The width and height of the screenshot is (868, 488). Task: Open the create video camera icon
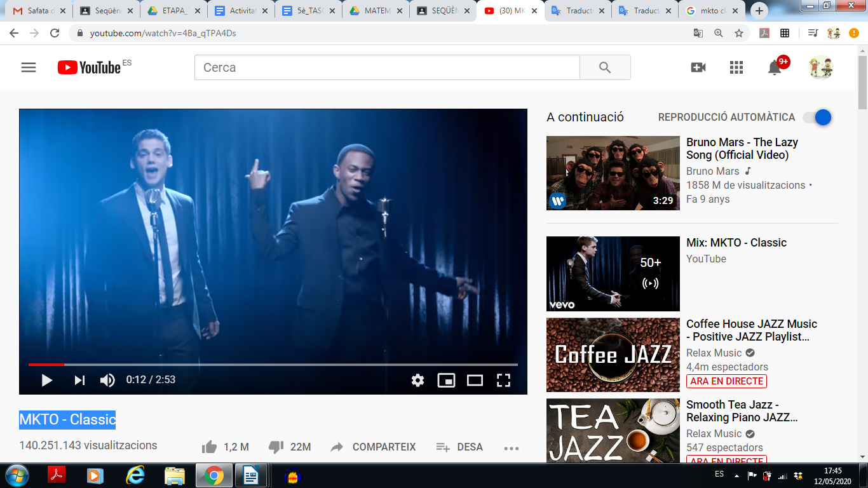tap(698, 67)
